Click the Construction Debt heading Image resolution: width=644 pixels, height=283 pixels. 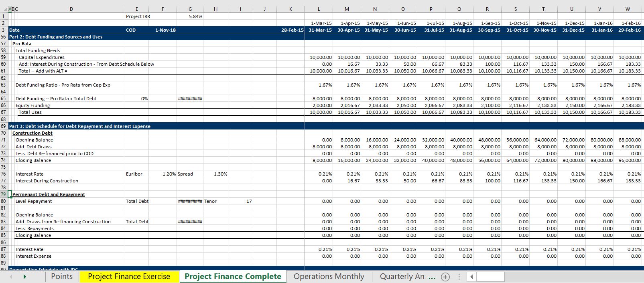(32, 133)
